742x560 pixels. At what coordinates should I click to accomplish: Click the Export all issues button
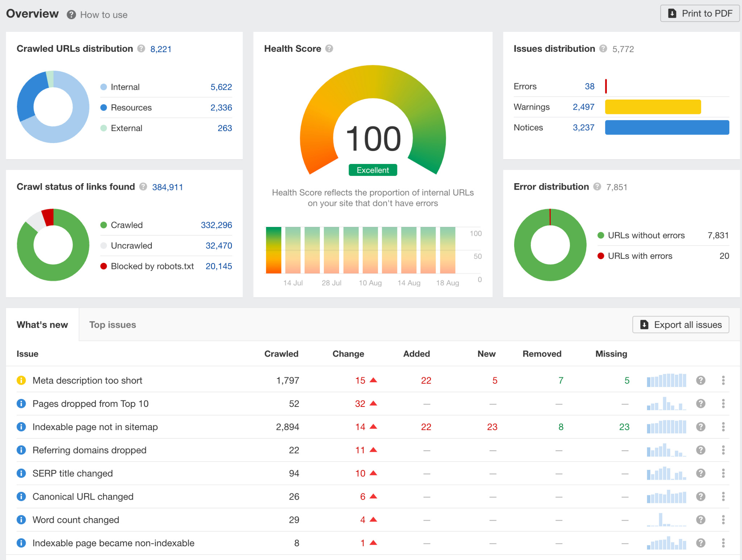680,324
